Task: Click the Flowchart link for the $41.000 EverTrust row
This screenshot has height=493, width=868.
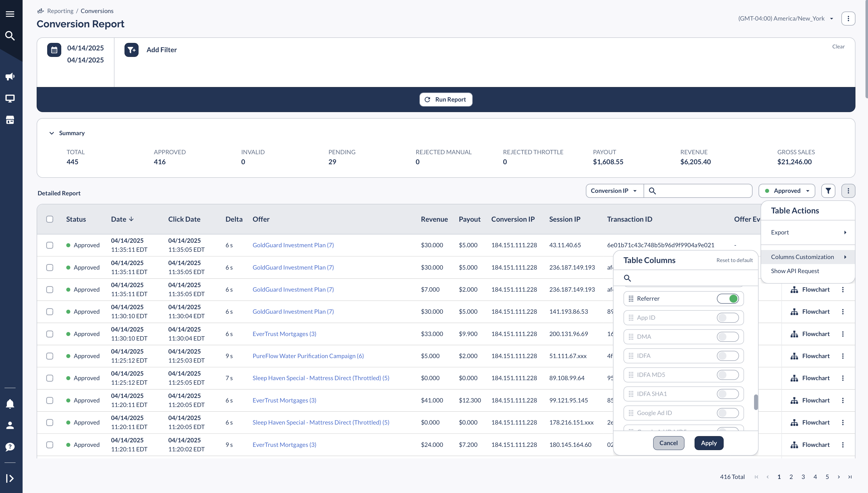Action: point(810,400)
